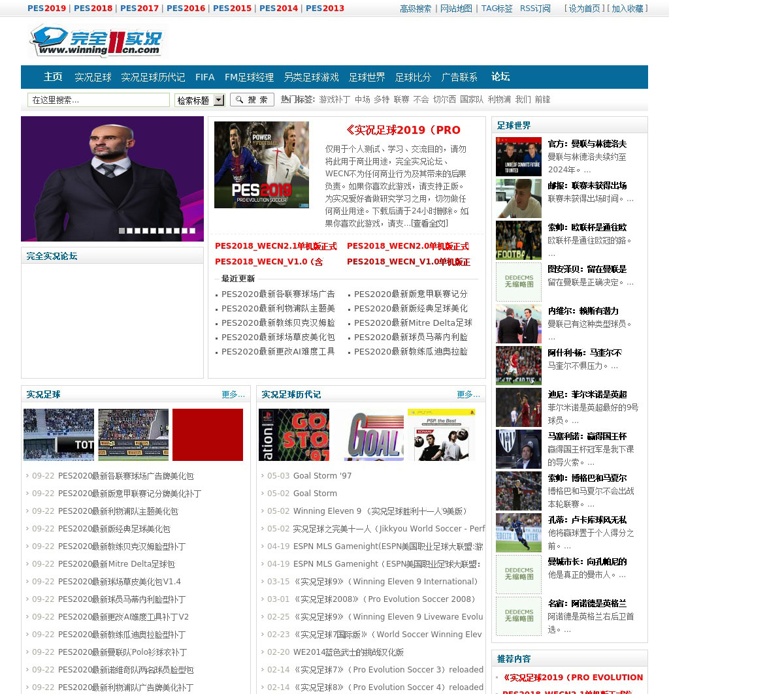Screen dimensions: 784x694
Task: Open the 足球比分 navigation item
Action: 413,77
